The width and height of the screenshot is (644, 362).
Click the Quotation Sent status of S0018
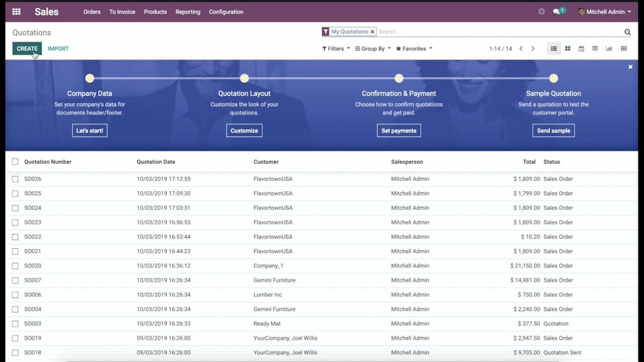pos(562,353)
